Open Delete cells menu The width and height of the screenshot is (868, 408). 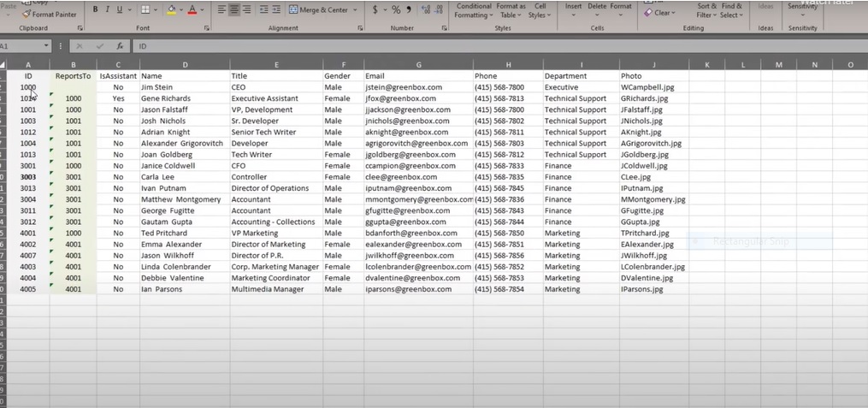pos(597,9)
